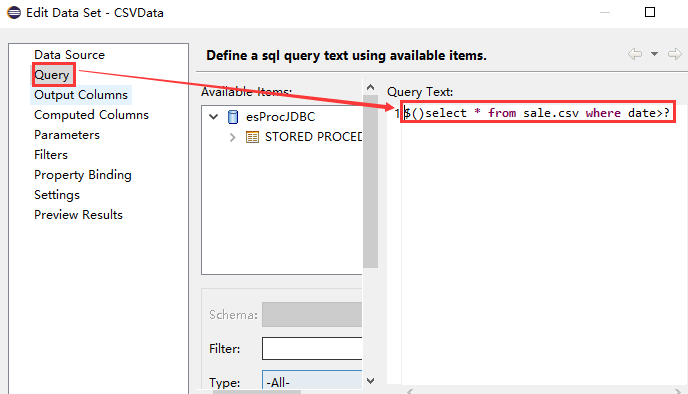Click the back navigation arrow icon
Image resolution: width=688 pixels, height=394 pixels.
(635, 54)
